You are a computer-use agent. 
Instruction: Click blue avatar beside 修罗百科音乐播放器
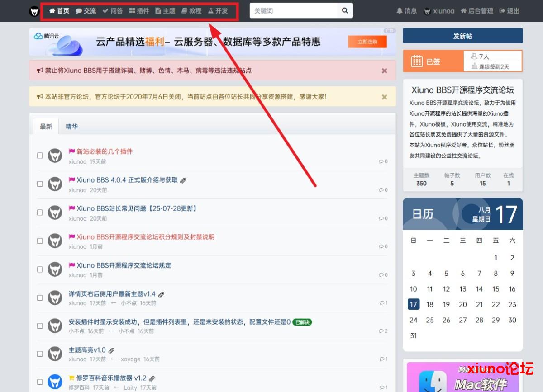click(55, 382)
